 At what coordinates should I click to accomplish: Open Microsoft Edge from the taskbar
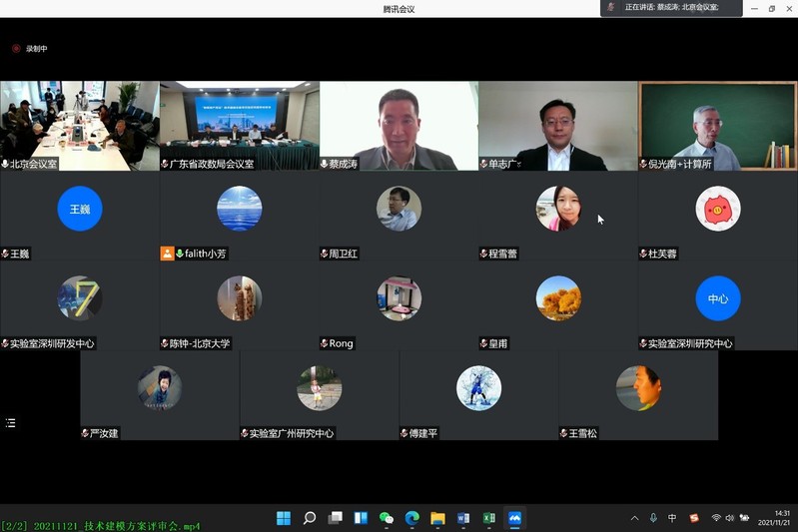point(411,518)
